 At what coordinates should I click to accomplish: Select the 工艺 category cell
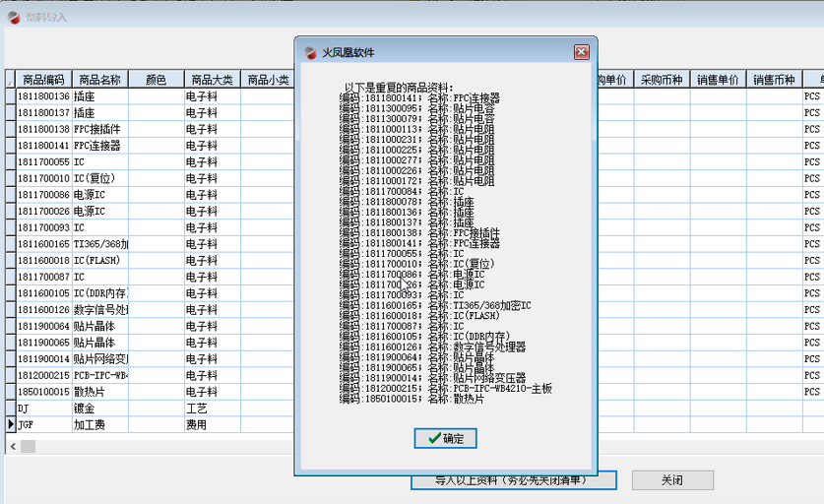click(x=213, y=409)
